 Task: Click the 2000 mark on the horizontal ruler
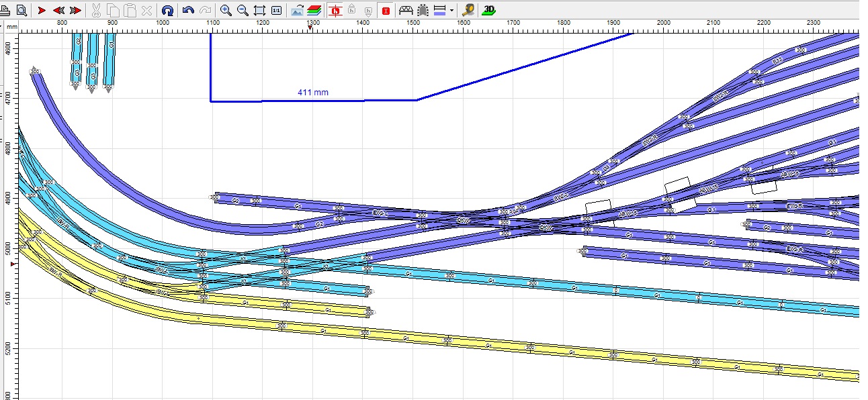pos(664,23)
